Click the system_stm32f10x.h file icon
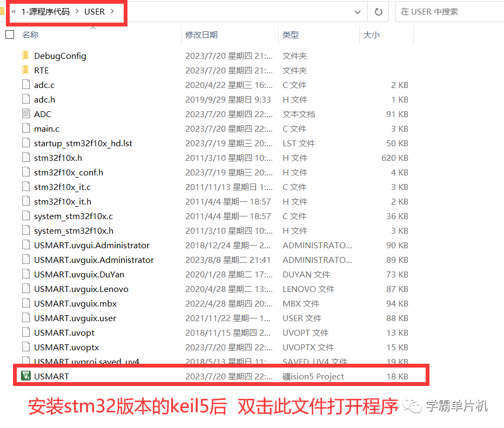This screenshot has height=428, width=504. (26, 230)
